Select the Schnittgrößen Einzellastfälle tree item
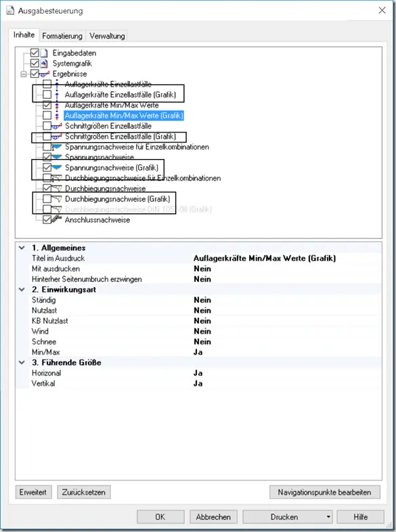Image resolution: width=396 pixels, height=532 pixels. click(x=108, y=126)
